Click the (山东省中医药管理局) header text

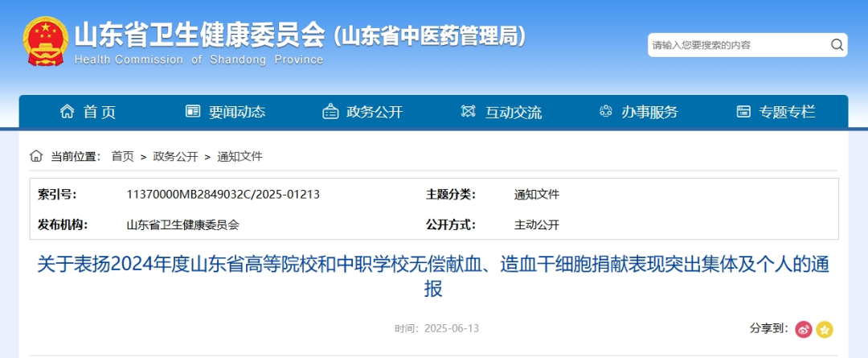430,36
